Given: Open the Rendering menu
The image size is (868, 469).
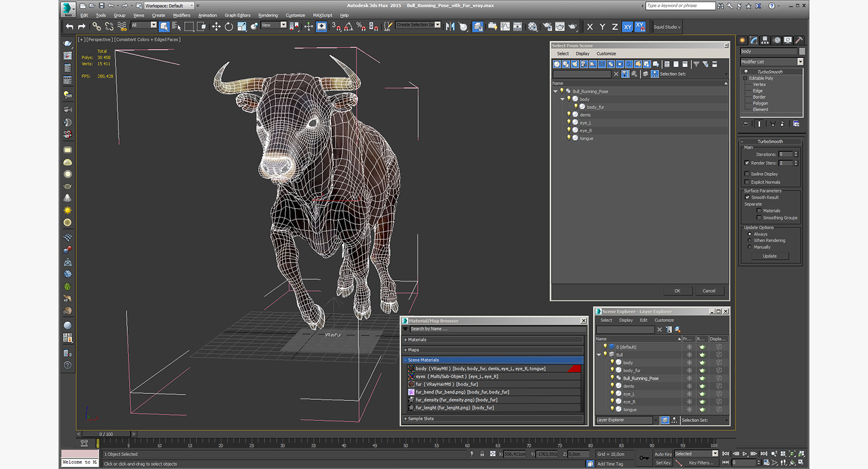Looking at the screenshot, I should pyautogui.click(x=268, y=15).
